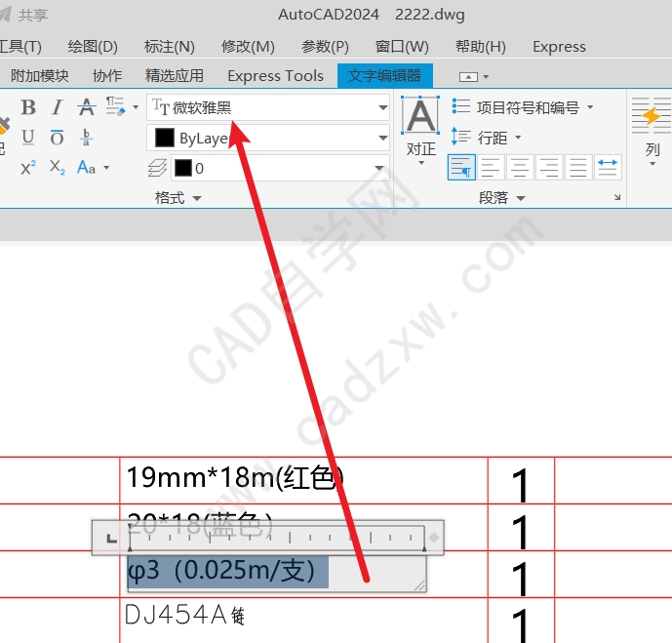Open the 标注(N) menu
The height and width of the screenshot is (643, 672).
pos(170,46)
